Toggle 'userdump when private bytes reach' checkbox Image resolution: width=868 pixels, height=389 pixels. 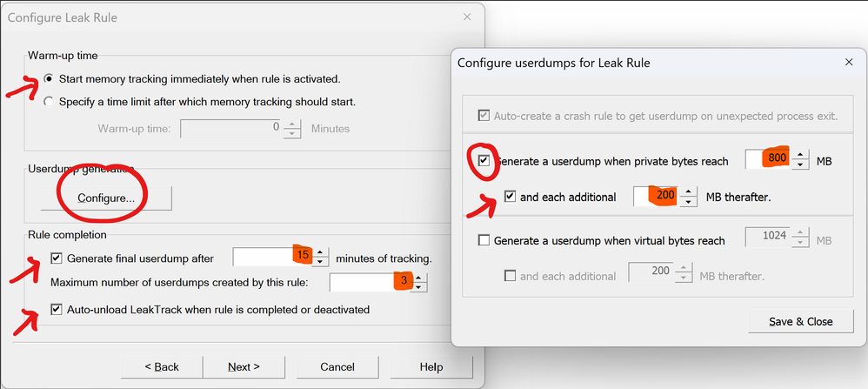tap(484, 161)
